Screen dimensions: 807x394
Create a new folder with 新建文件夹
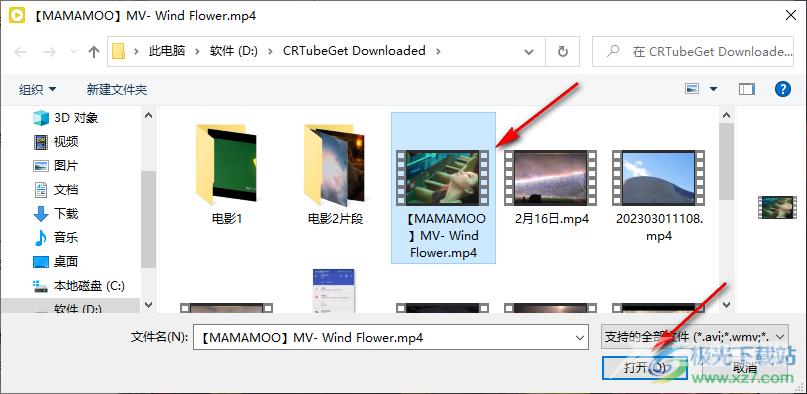coord(117,89)
